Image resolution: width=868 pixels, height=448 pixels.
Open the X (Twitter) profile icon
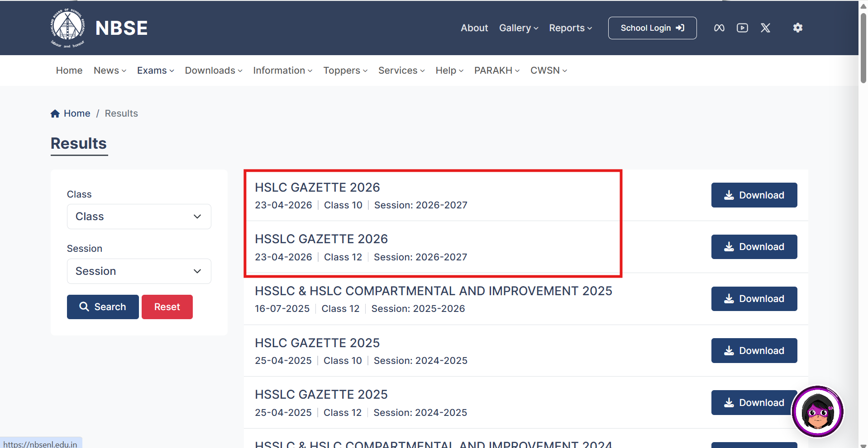[x=765, y=28]
